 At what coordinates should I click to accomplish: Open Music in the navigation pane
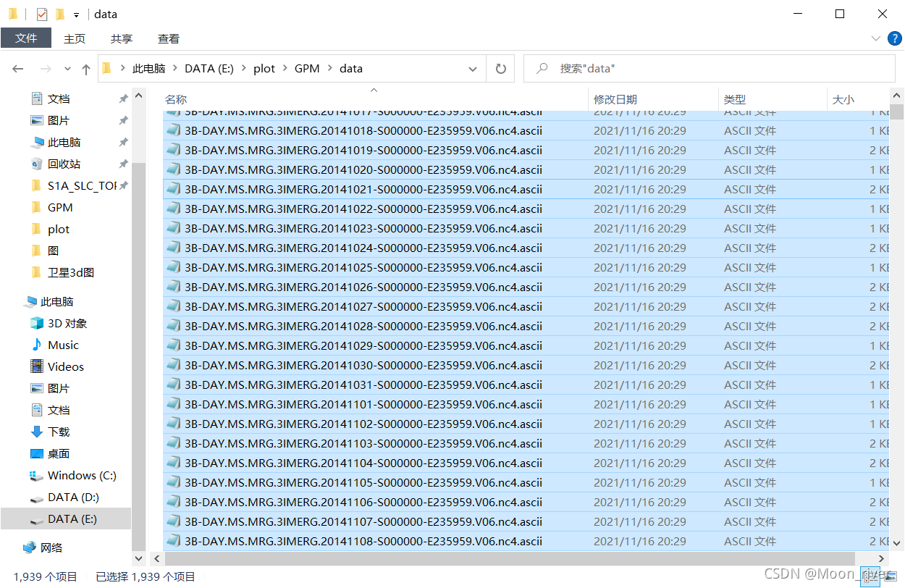tap(63, 345)
